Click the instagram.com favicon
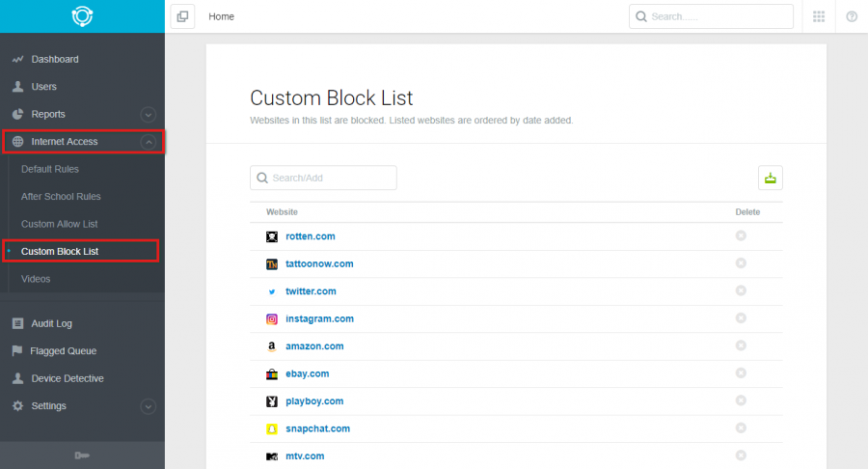 pos(272,319)
